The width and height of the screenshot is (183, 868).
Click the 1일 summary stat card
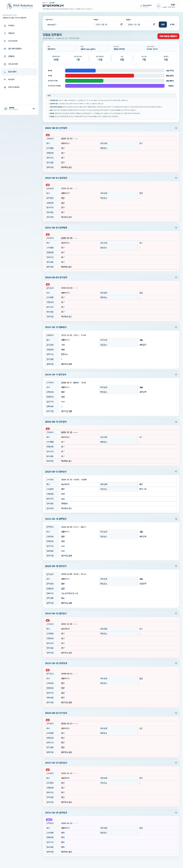point(78,58)
